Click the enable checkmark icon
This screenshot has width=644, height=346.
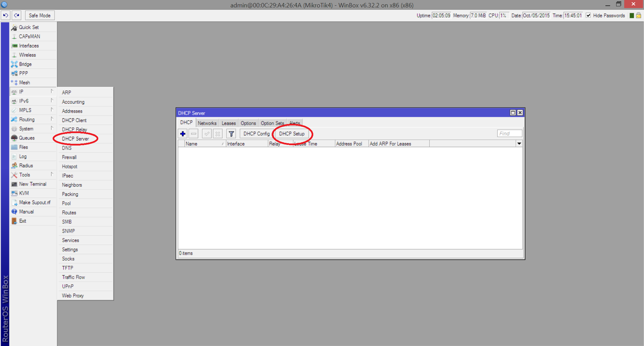coord(207,134)
